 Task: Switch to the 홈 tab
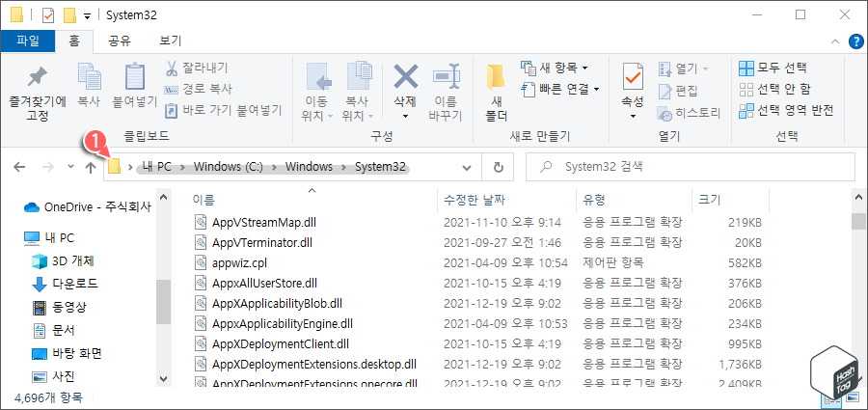[x=74, y=41]
